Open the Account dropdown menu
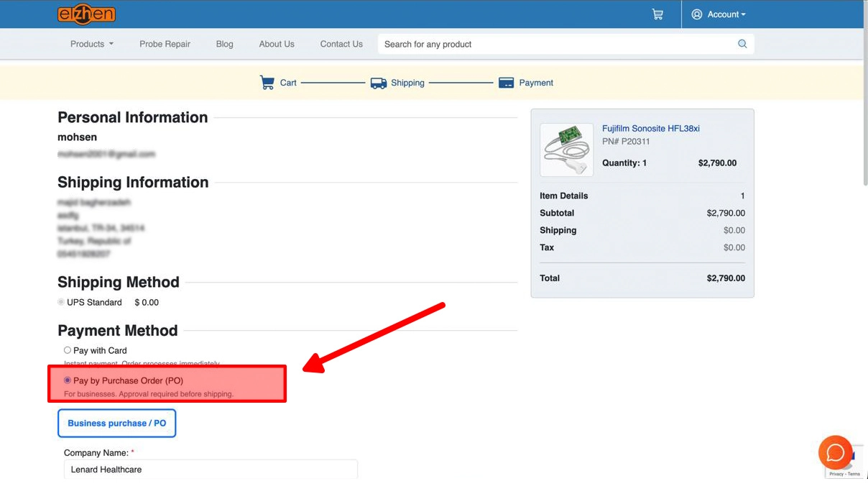868x489 pixels. (x=719, y=14)
